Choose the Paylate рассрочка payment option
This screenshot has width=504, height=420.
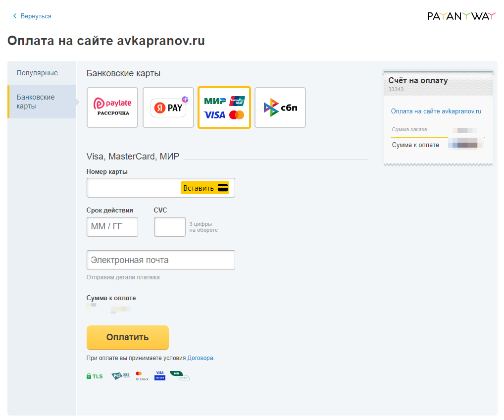112,107
